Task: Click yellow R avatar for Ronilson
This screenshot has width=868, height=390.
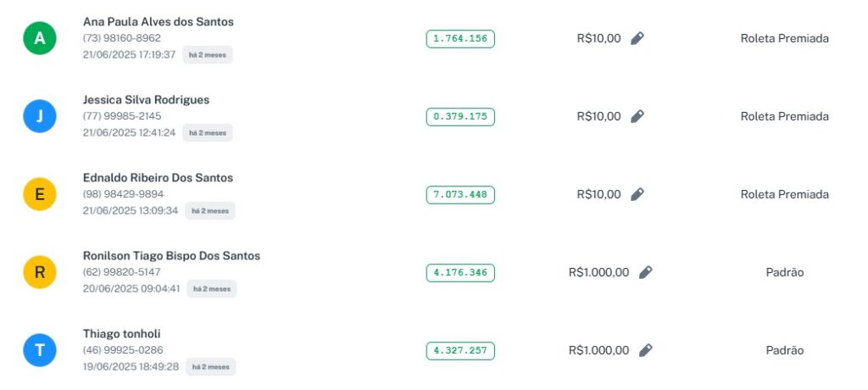Action: tap(39, 272)
